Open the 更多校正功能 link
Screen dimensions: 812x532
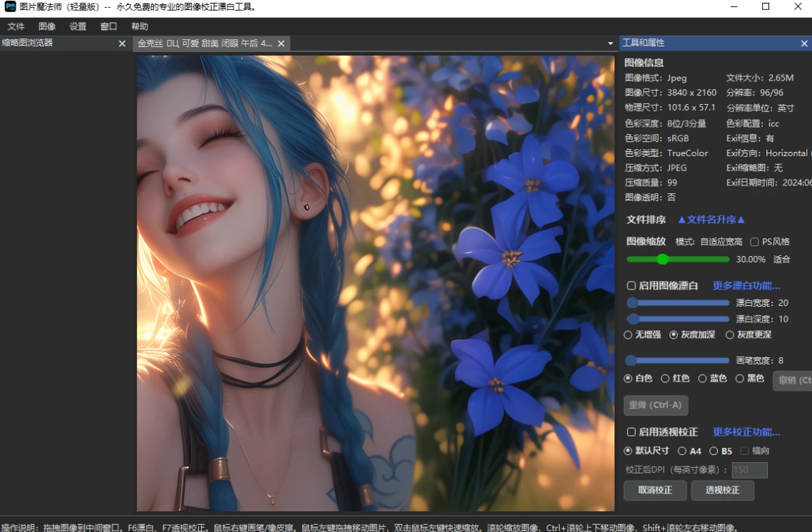(x=746, y=432)
